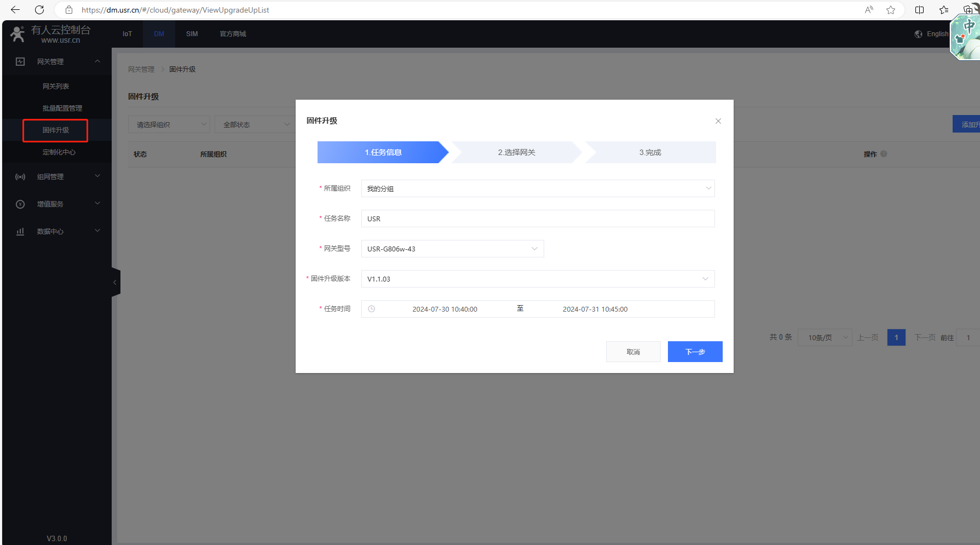Click the 下一步 button
This screenshot has width=980, height=545.
(695, 352)
